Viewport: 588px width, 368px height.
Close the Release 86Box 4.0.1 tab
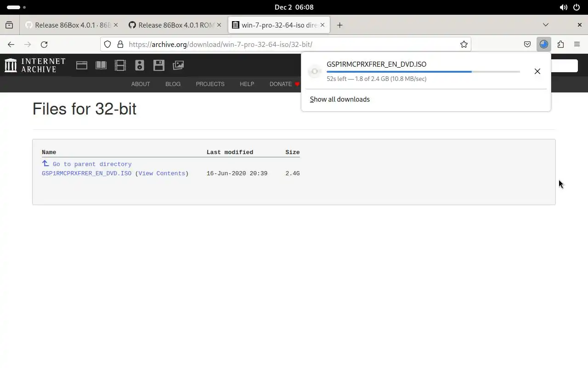point(115,25)
